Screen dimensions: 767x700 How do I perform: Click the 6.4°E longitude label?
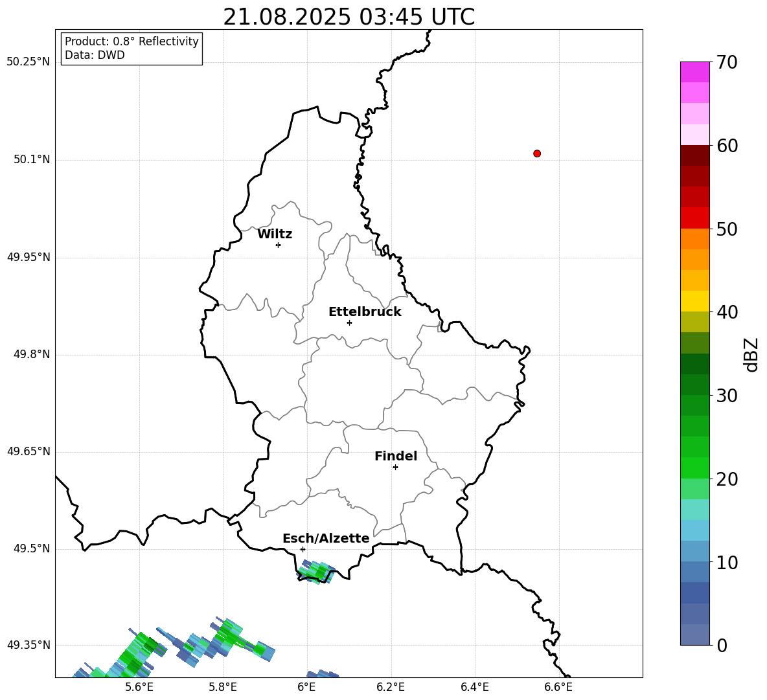click(474, 687)
